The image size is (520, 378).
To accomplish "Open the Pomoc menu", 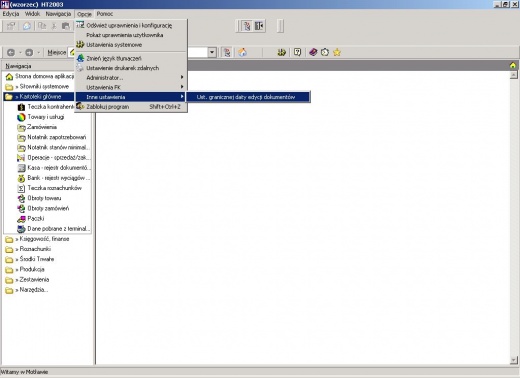I will pyautogui.click(x=105, y=14).
